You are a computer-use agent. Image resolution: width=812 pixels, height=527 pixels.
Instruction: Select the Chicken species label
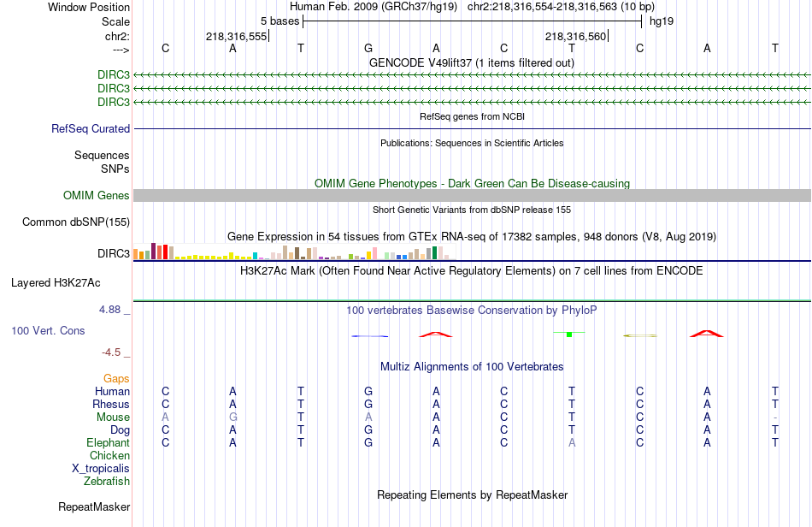point(109,455)
